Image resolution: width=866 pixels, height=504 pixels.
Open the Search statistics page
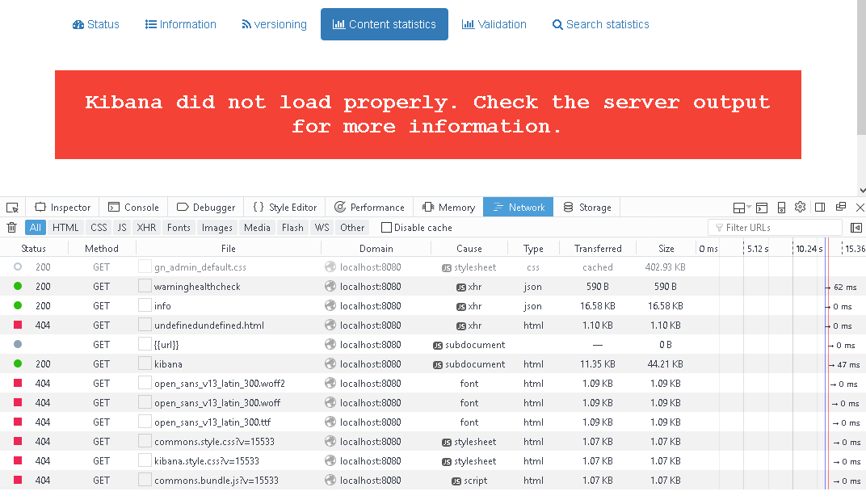pyautogui.click(x=600, y=24)
